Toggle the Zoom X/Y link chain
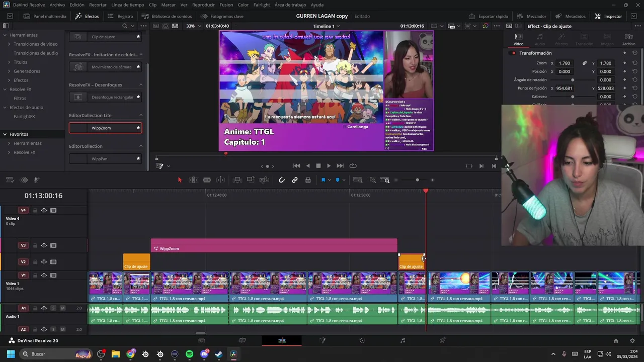Viewport: 644px width, 362px height. (x=585, y=63)
